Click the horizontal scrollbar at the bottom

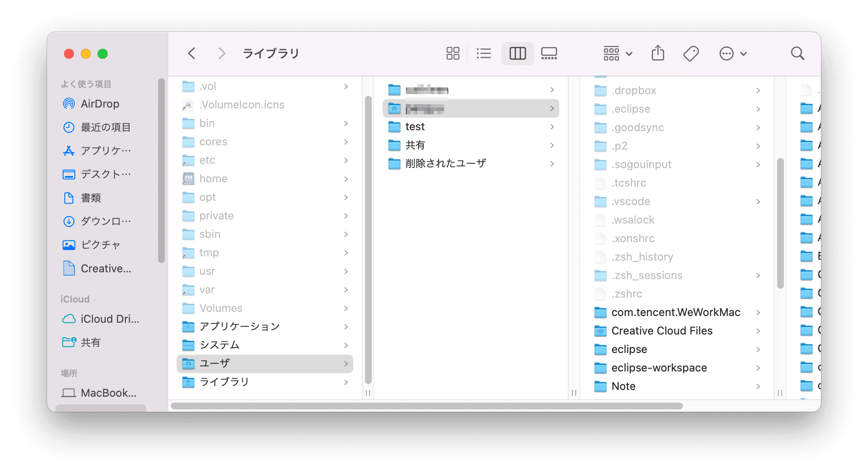(x=426, y=406)
